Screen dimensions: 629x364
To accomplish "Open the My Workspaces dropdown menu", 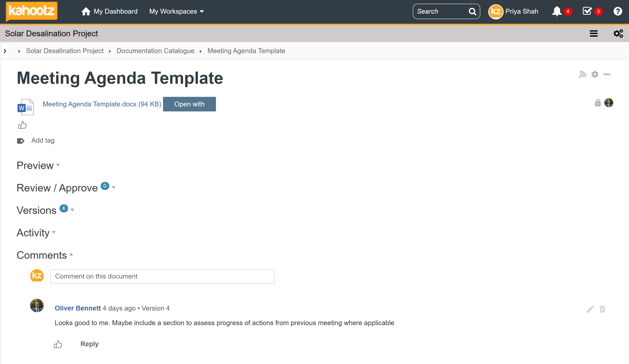I will pyautogui.click(x=176, y=12).
